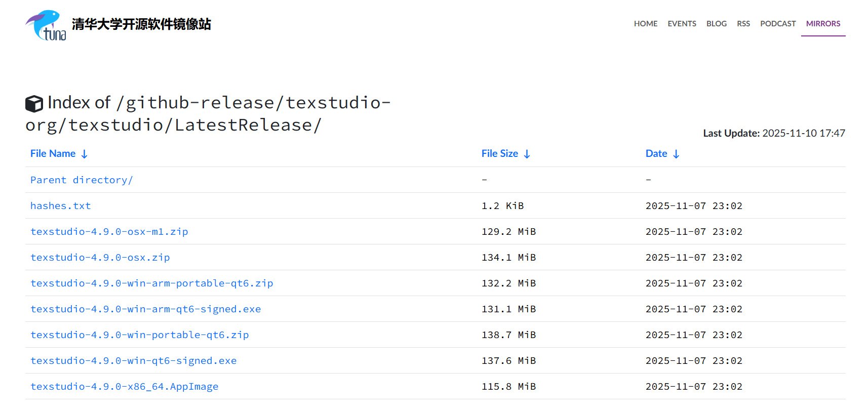Click the TUNA fish logo

46,25
